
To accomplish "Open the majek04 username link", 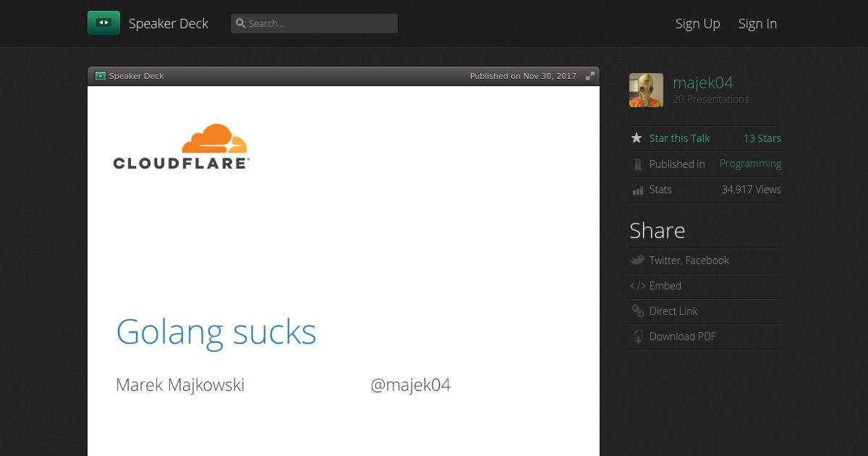I will point(703,83).
